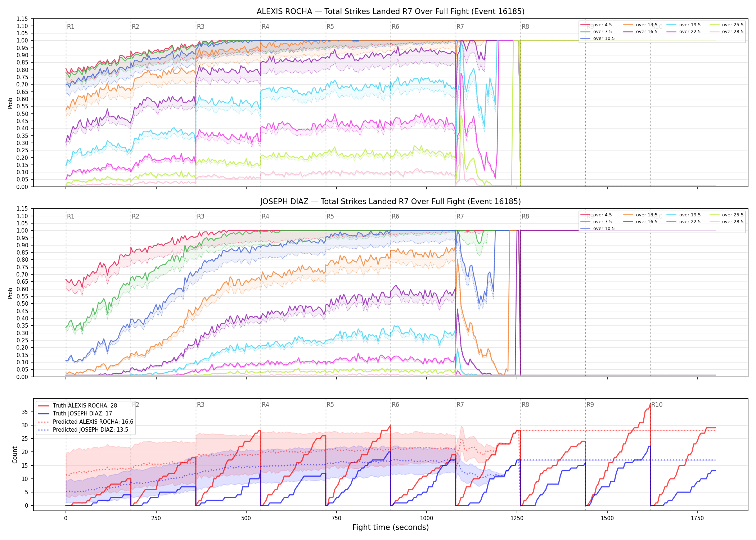Image resolution: width=756 pixels, height=540 pixels.
Task: Click the red line swatch for Truth ALEXIS ROCHA
Action: (x=44, y=406)
